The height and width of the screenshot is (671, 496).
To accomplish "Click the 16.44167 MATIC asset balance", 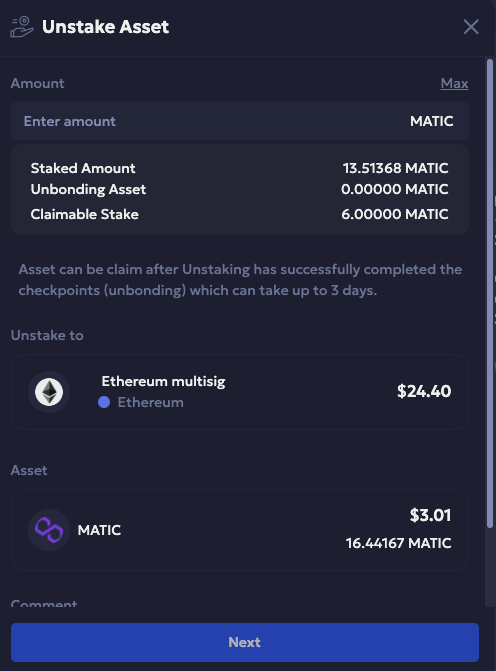I will click(x=398, y=543).
